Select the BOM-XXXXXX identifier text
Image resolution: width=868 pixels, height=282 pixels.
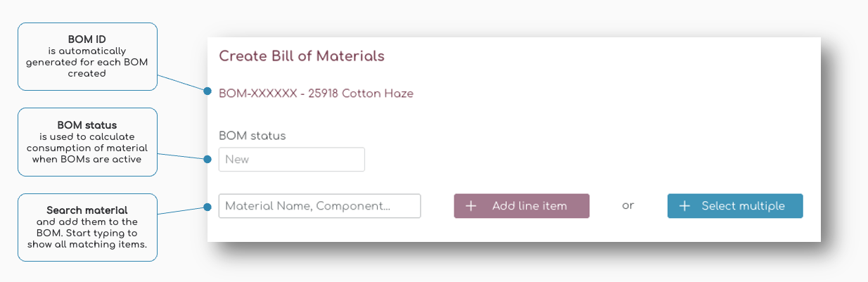click(x=258, y=94)
